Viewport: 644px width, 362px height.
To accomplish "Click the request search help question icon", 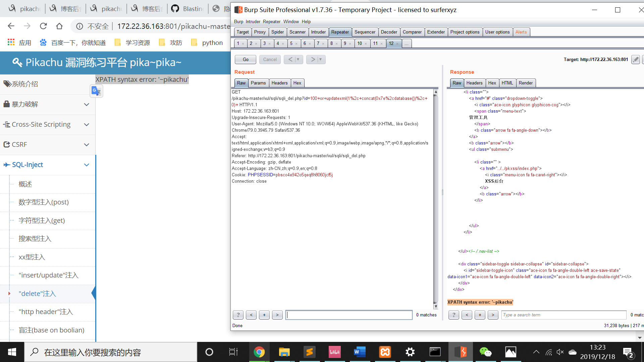I will coord(238,315).
